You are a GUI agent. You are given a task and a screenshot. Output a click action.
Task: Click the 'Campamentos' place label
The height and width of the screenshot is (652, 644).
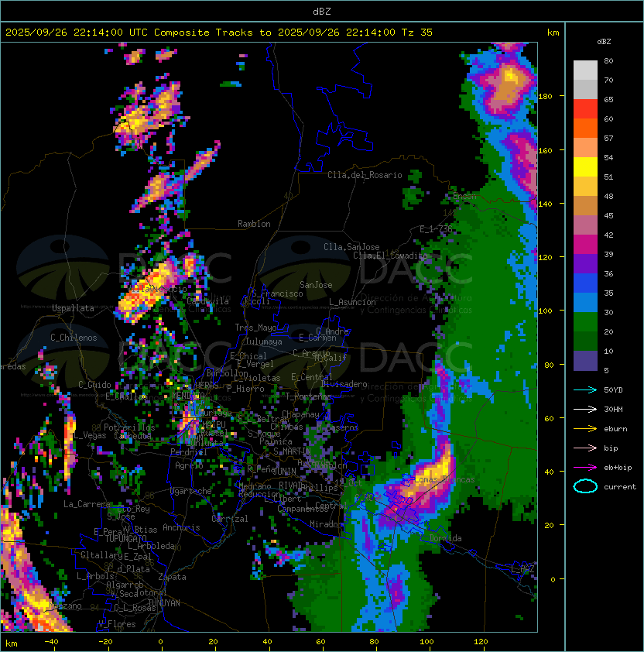pyautogui.click(x=303, y=510)
